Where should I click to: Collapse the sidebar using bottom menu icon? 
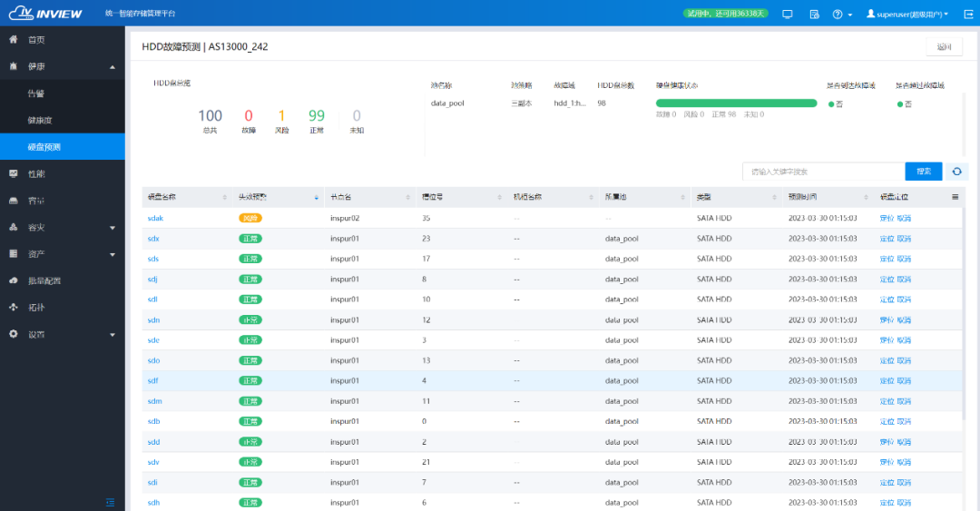pos(110,502)
